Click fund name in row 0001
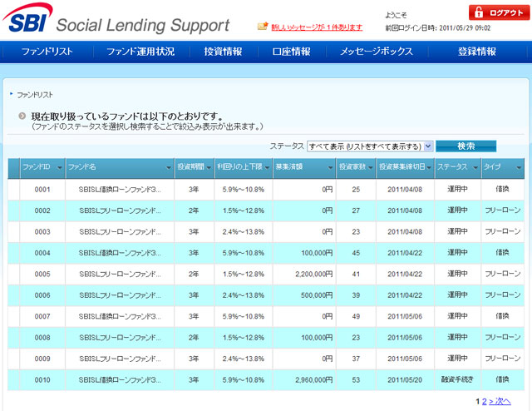Viewport: 532px width, 411px height. coord(120,190)
